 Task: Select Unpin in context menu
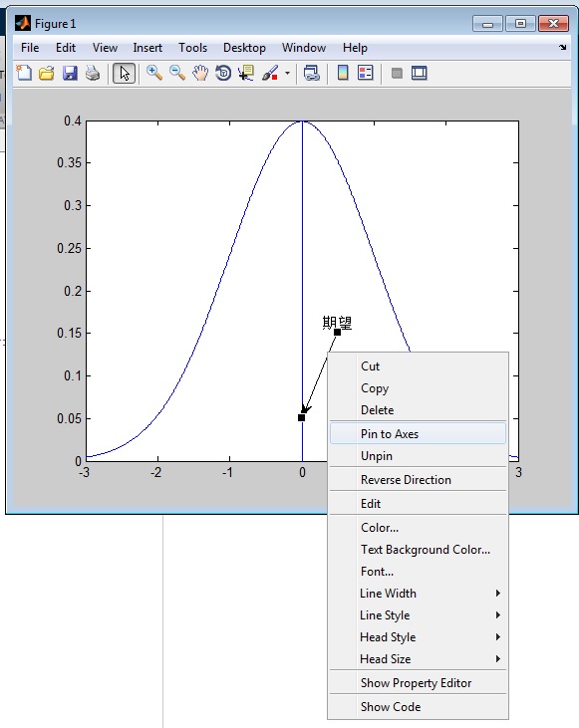pyautogui.click(x=418, y=456)
